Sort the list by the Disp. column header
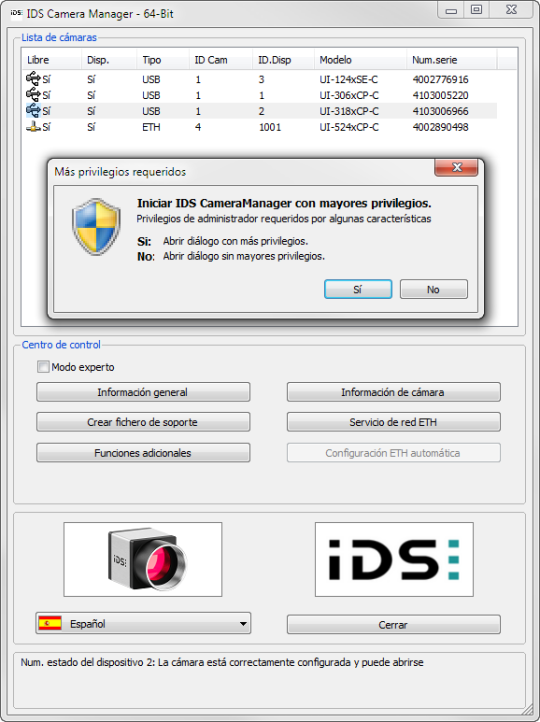The width and height of the screenshot is (540, 722). tap(109, 60)
